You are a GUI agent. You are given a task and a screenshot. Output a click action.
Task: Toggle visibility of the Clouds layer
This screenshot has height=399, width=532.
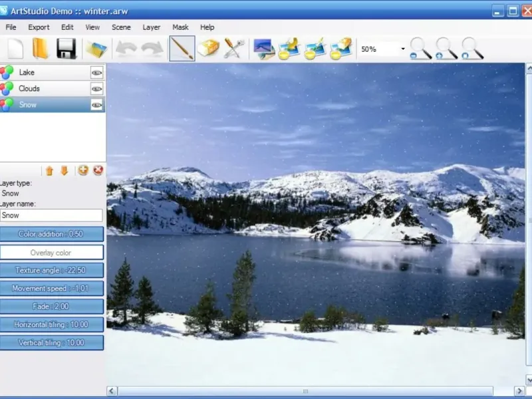96,89
